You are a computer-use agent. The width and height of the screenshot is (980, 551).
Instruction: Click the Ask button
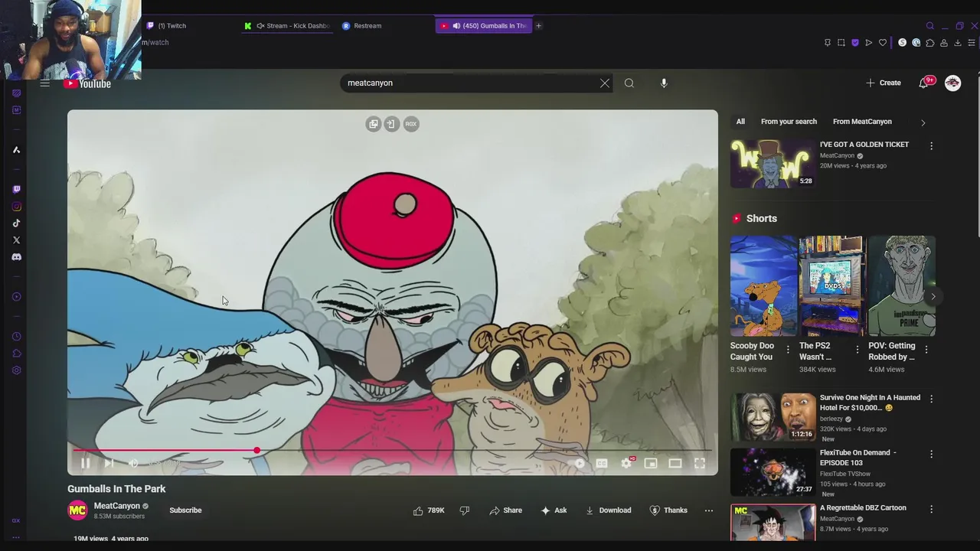pyautogui.click(x=554, y=510)
